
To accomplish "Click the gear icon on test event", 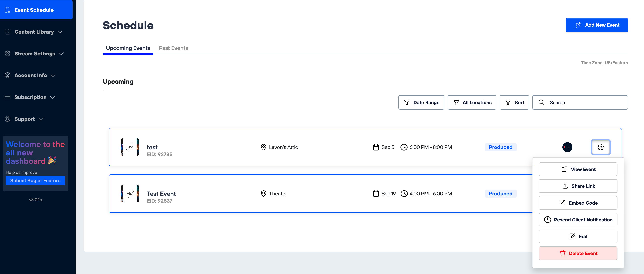I will tap(601, 147).
